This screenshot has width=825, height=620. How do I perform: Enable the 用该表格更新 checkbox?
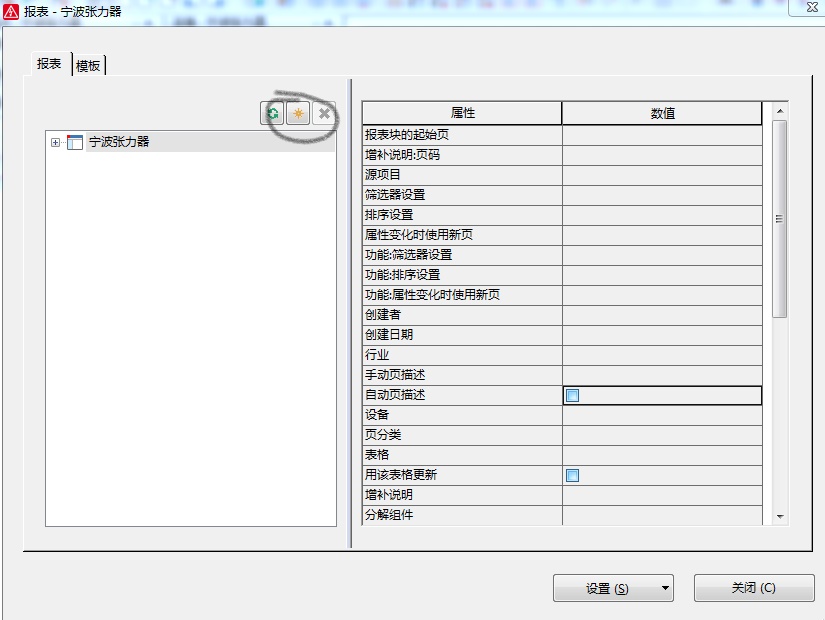[x=572, y=475]
